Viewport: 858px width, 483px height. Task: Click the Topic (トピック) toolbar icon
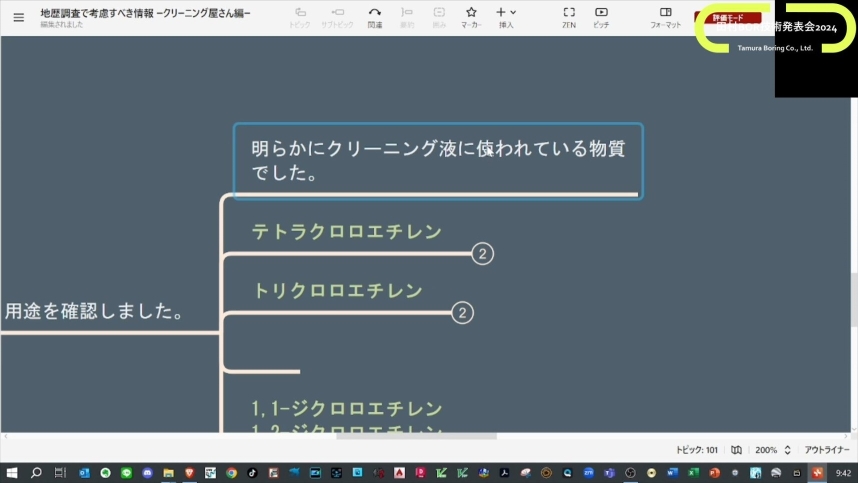[299, 17]
